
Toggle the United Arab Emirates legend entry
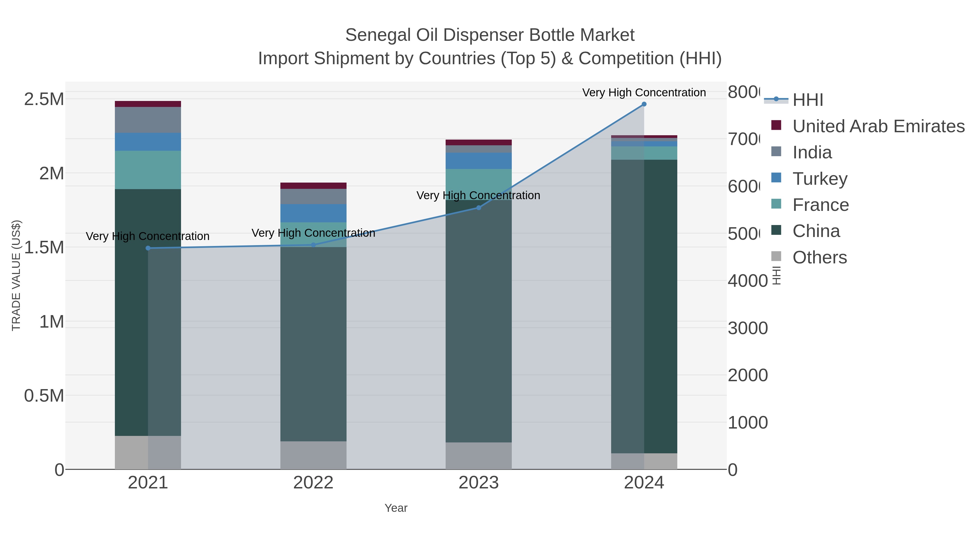click(868, 126)
